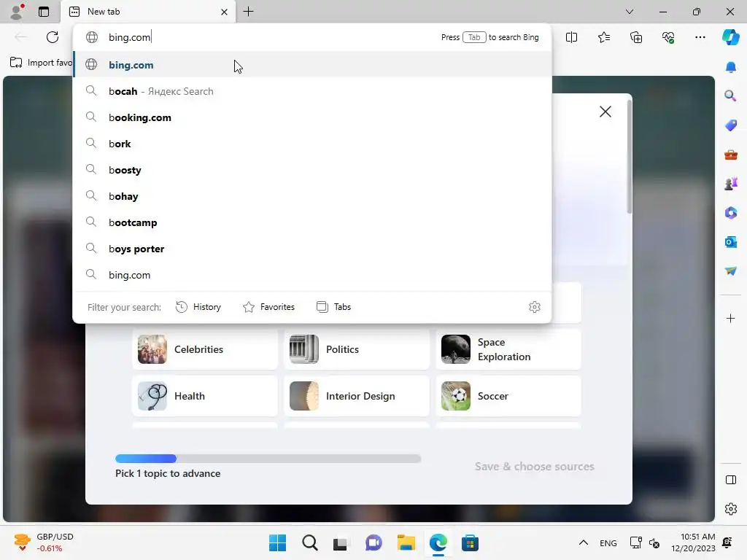Select the Celebrities topic card
Viewport: 747px width, 560px height.
(205, 349)
